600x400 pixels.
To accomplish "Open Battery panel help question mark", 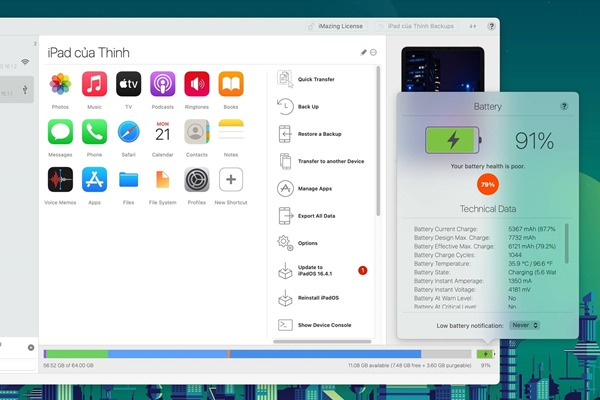I will click(564, 105).
